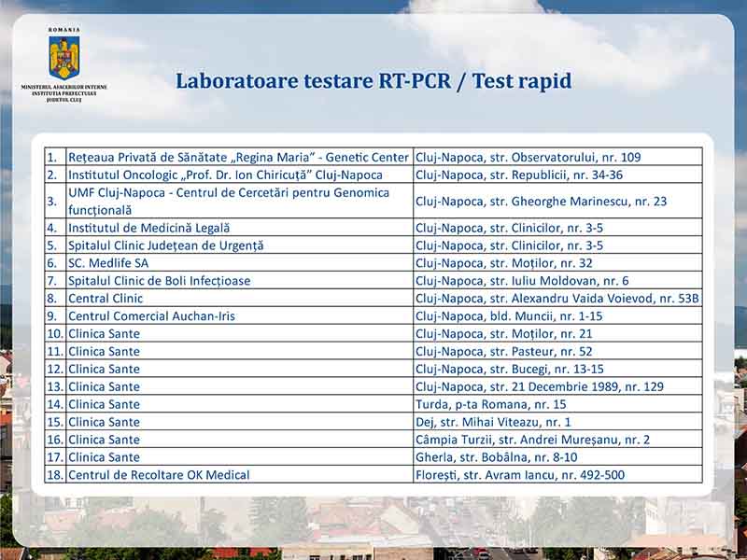
Task: Click the text "Ministerul Afacerilor Interne" under the emblem
Action: [63, 87]
